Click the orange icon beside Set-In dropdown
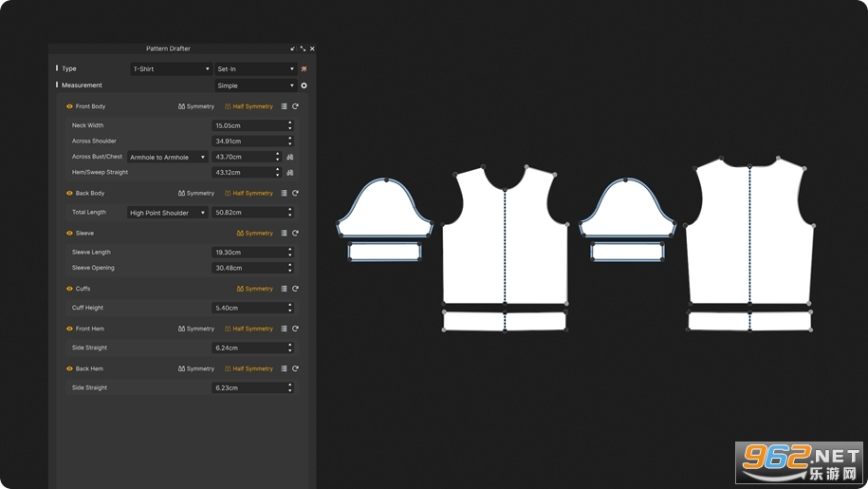 coord(304,69)
